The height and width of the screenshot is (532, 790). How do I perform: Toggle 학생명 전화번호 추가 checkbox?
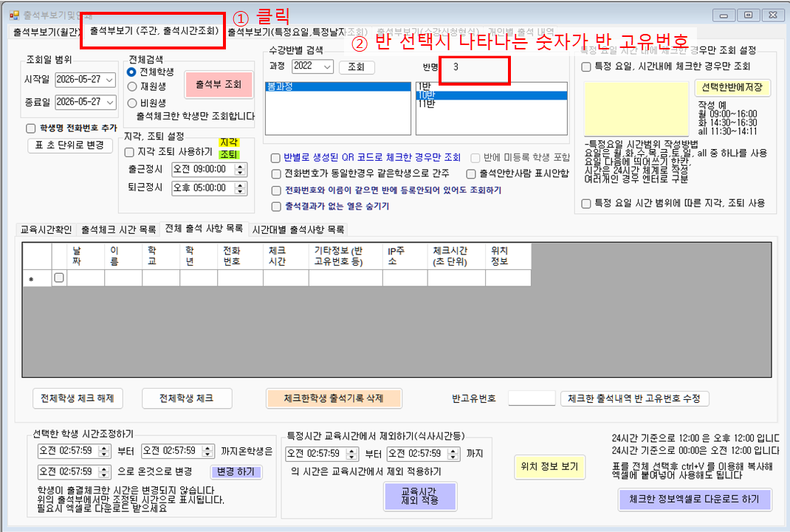click(x=31, y=128)
